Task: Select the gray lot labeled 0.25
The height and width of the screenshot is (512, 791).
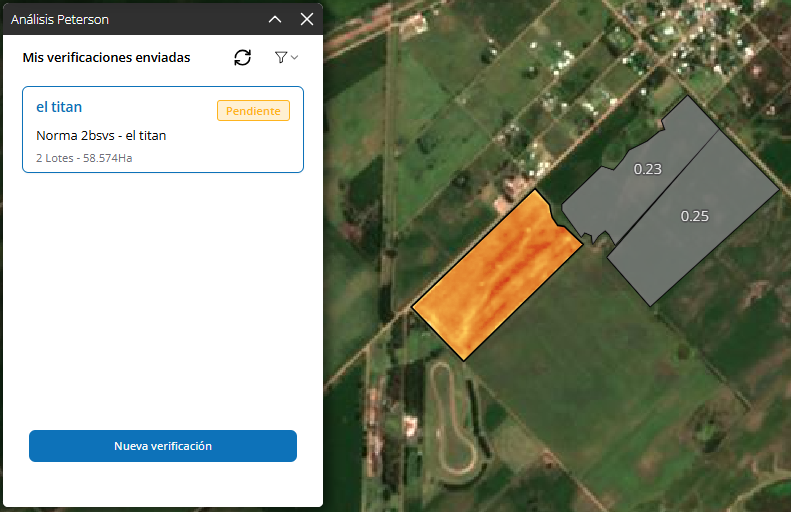Action: click(x=695, y=217)
